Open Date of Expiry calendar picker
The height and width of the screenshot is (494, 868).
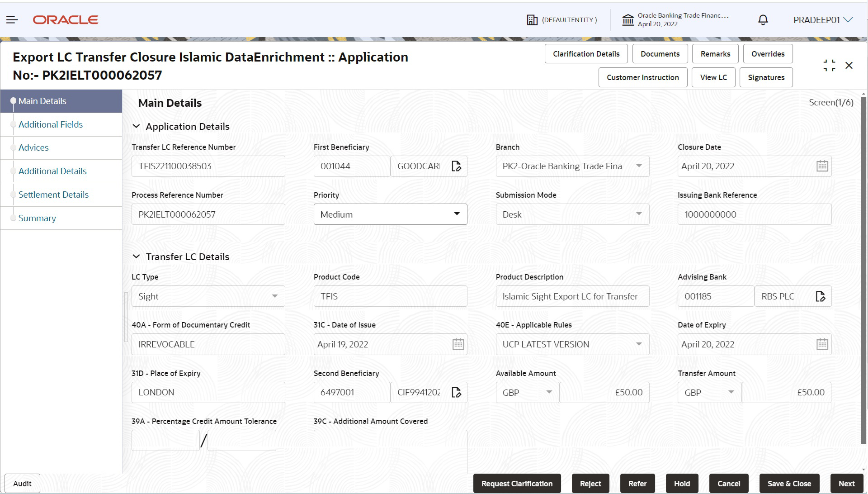coord(822,345)
